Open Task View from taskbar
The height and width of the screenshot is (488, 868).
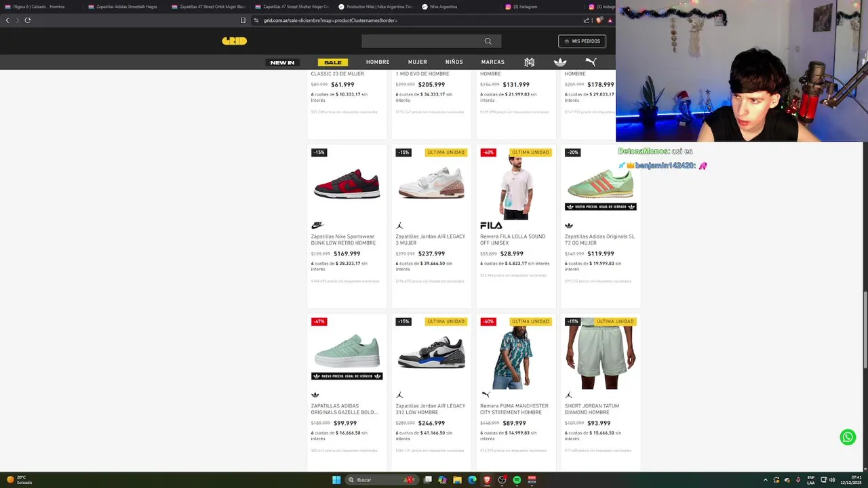(x=427, y=480)
